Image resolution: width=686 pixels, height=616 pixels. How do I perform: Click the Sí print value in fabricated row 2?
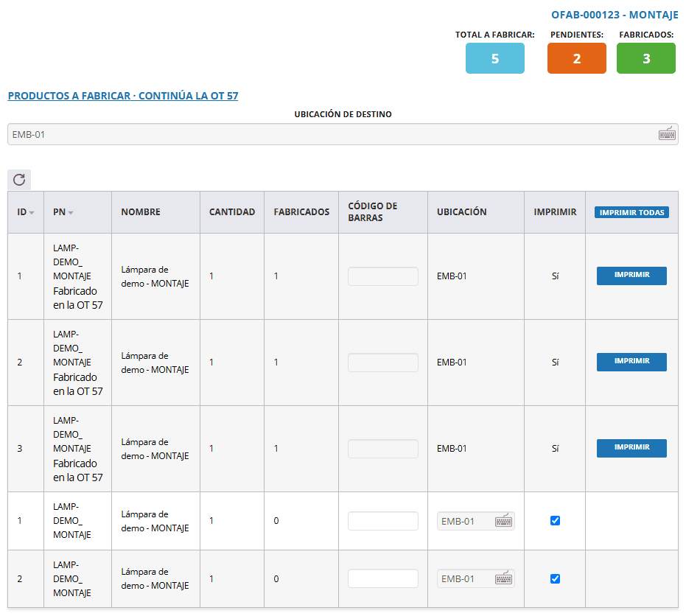point(555,363)
